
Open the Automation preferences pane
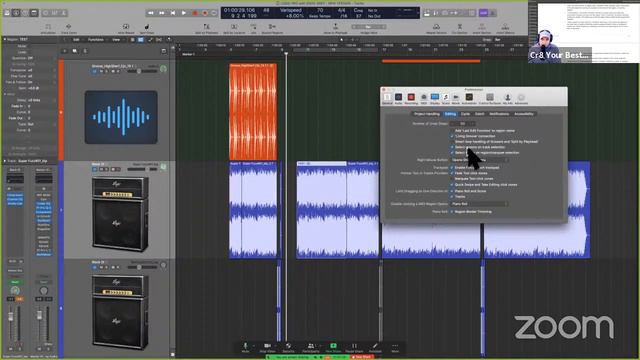click(469, 98)
